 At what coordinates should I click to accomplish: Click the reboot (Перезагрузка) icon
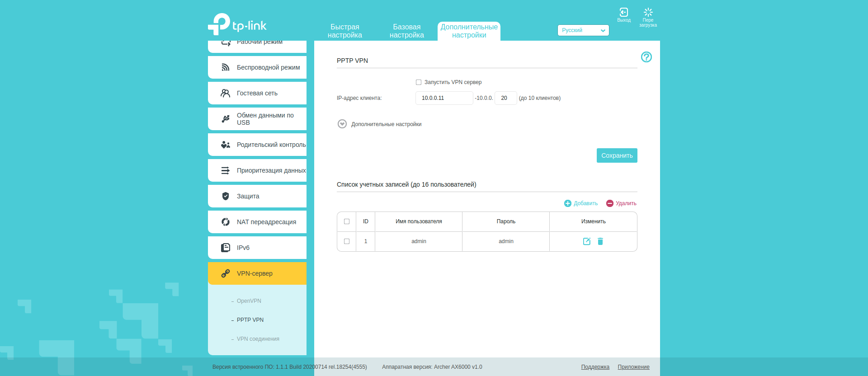(x=648, y=13)
